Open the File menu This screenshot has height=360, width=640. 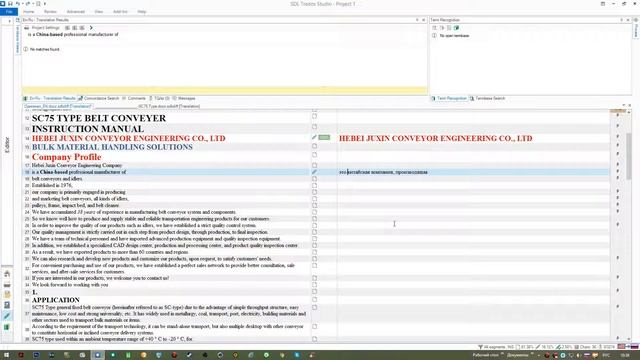click(x=9, y=11)
